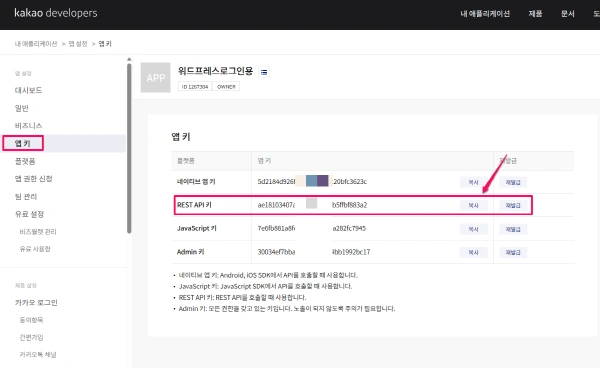Open 유료 설정 in the sidebar

click(x=29, y=214)
